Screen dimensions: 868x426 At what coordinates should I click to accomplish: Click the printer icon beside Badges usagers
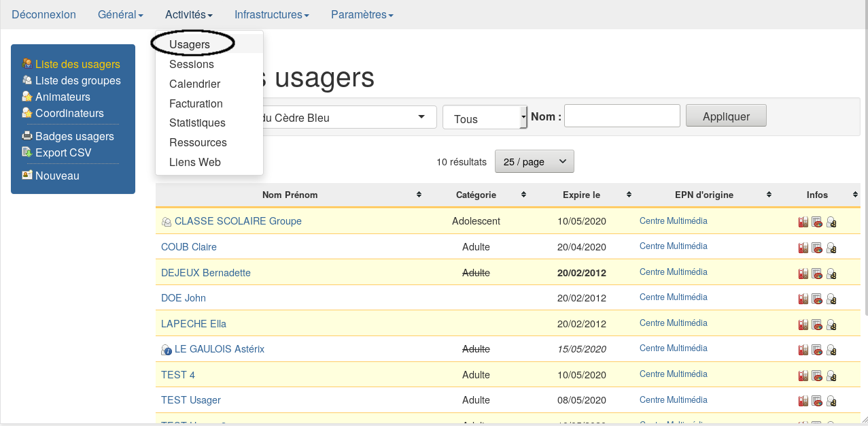pyautogui.click(x=27, y=136)
